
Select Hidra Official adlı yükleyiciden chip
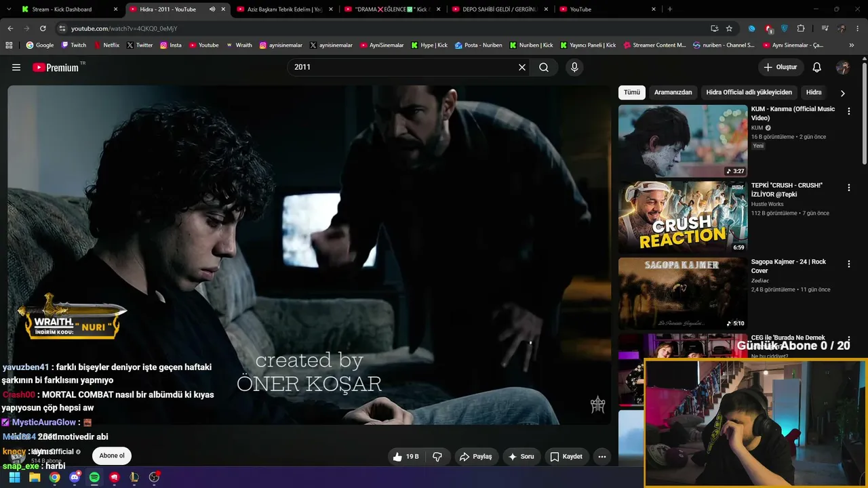[x=749, y=93]
